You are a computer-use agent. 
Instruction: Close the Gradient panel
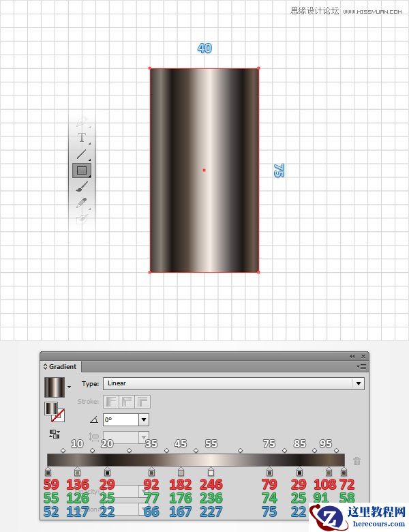coord(363,356)
